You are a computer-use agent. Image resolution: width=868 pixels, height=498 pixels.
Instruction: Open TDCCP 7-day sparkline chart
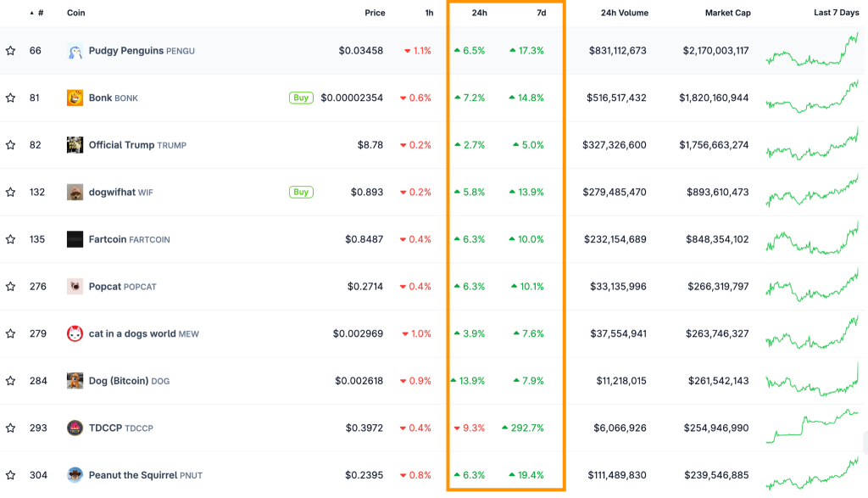click(812, 426)
